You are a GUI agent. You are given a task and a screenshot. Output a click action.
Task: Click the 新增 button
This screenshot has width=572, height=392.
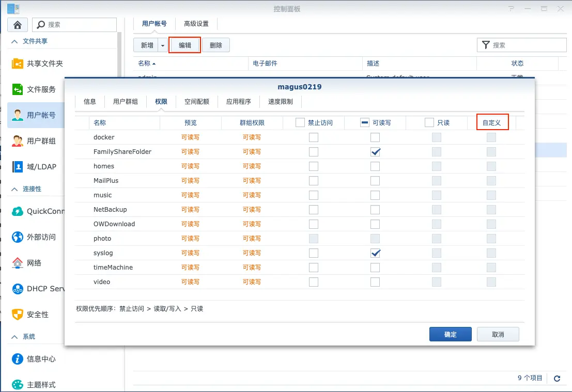147,45
